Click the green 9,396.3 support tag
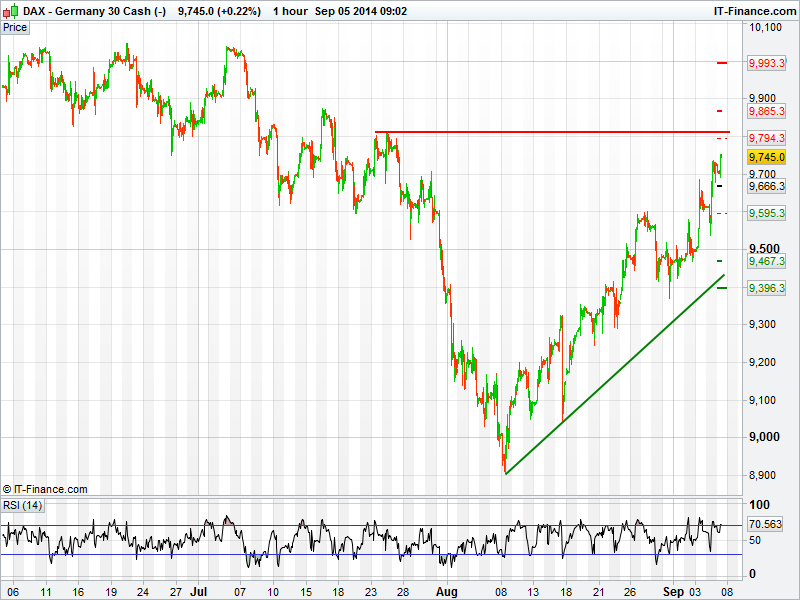The width and height of the screenshot is (800, 600). click(x=767, y=288)
